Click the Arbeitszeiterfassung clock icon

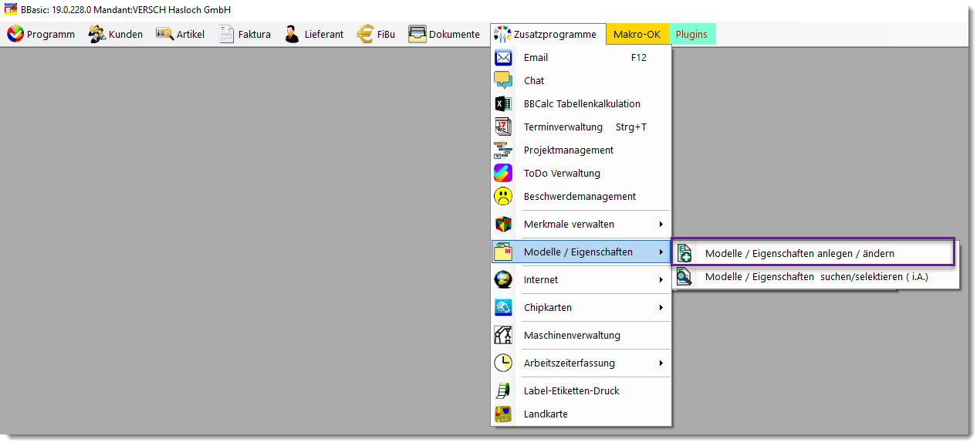pos(503,363)
